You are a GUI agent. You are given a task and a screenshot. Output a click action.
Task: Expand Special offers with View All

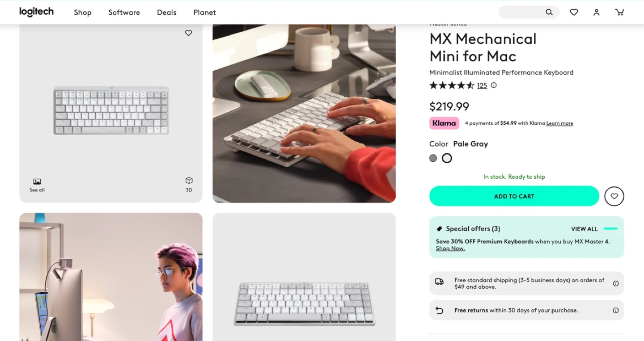click(x=584, y=229)
